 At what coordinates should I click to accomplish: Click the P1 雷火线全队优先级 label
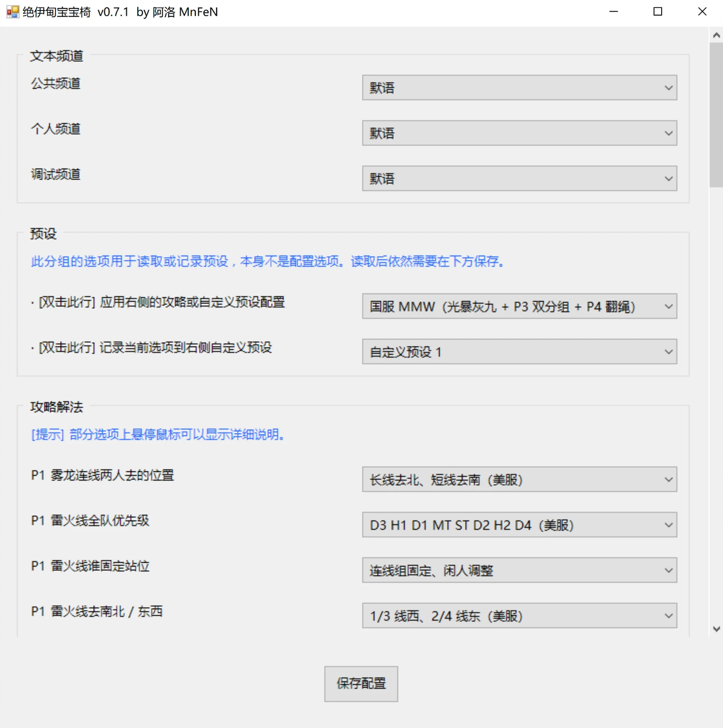click(x=90, y=521)
